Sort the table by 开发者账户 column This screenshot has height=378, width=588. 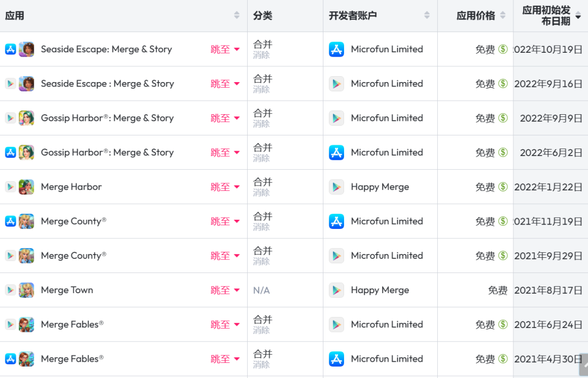click(427, 15)
